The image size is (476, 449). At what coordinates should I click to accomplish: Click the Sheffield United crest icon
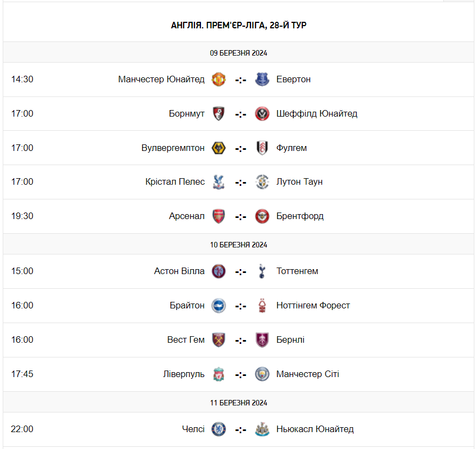[262, 114]
